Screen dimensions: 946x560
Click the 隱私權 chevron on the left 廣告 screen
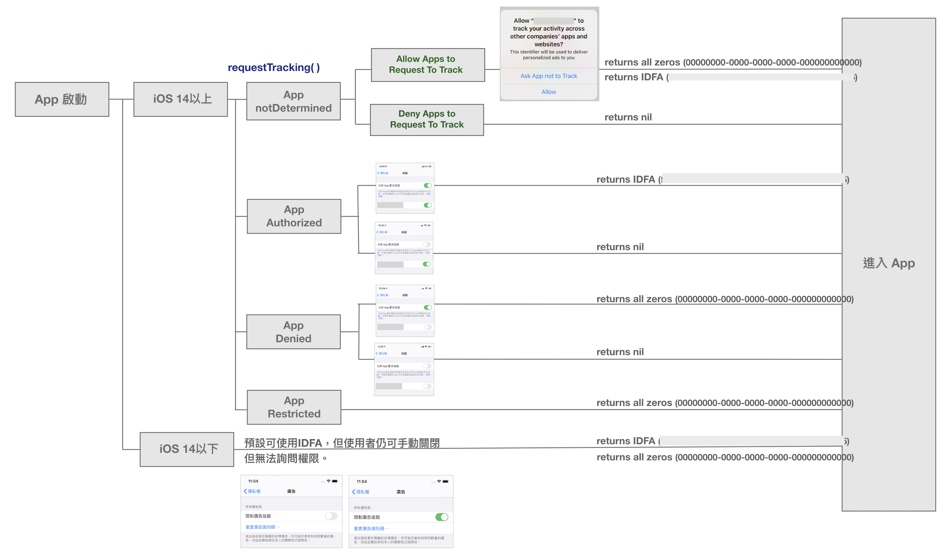(246, 491)
